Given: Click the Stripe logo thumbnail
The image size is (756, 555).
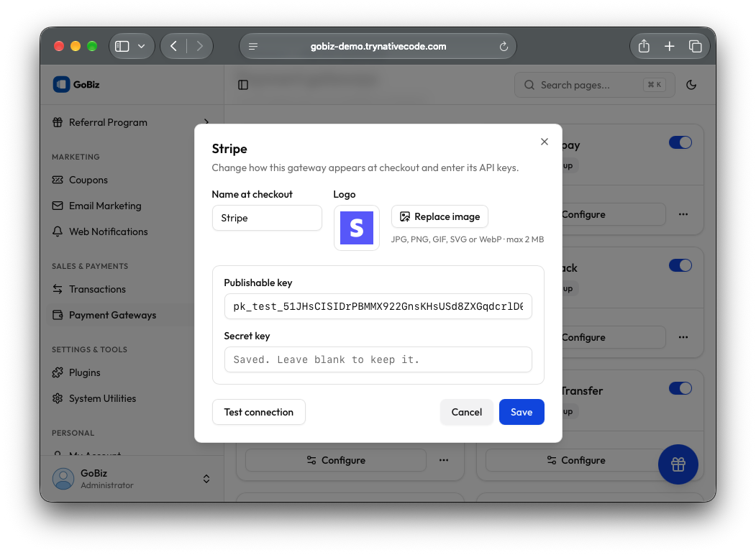Looking at the screenshot, I should (357, 228).
